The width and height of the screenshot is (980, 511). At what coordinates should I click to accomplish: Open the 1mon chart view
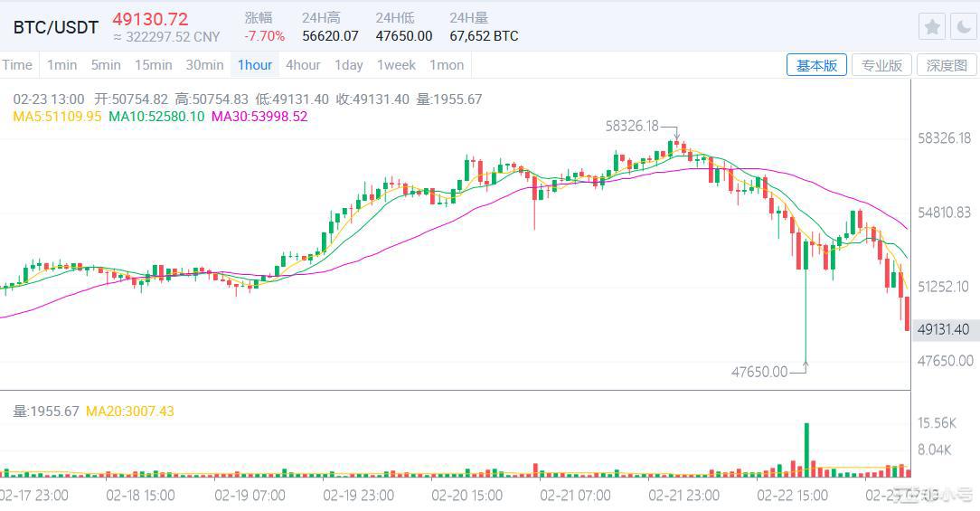[x=447, y=65]
